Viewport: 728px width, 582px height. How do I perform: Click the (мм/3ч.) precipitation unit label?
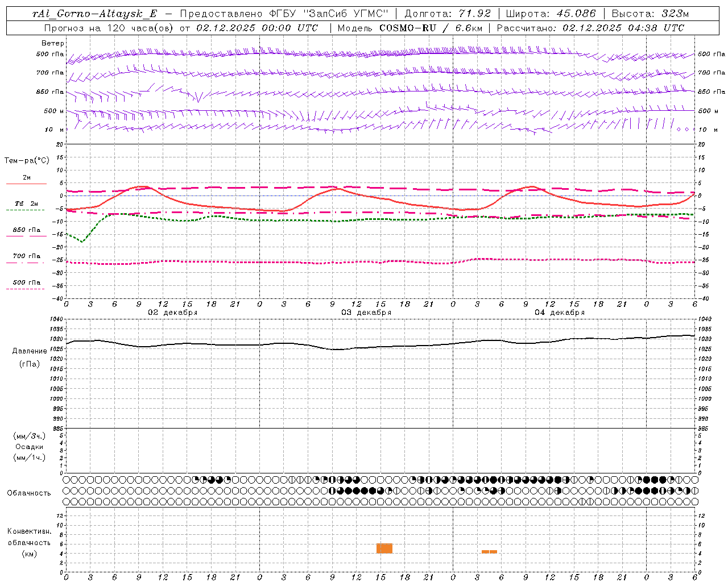click(30, 436)
